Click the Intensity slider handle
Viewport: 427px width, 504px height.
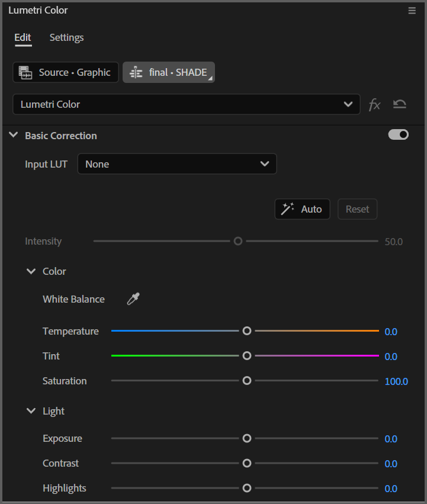point(238,241)
